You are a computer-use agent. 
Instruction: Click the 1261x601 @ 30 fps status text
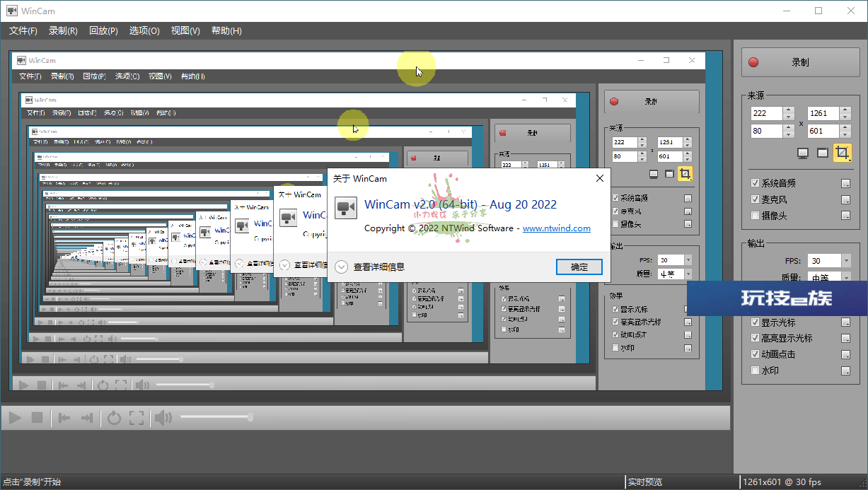(782, 482)
